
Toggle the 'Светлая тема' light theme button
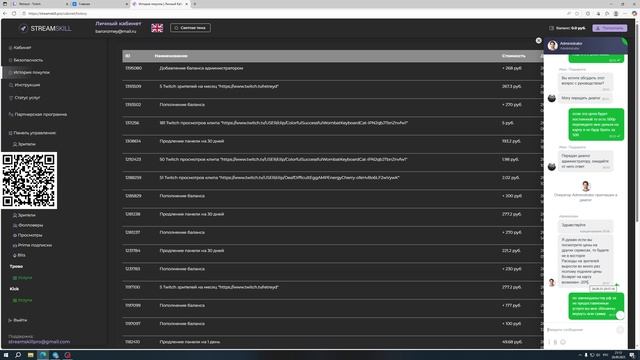point(190,28)
